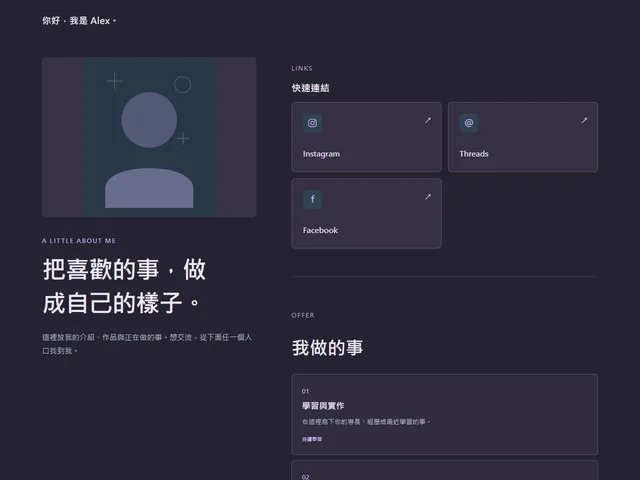Viewport: 640px width, 480px height.
Task: Click the small purple tag under 學習與實作
Action: click(x=312, y=439)
